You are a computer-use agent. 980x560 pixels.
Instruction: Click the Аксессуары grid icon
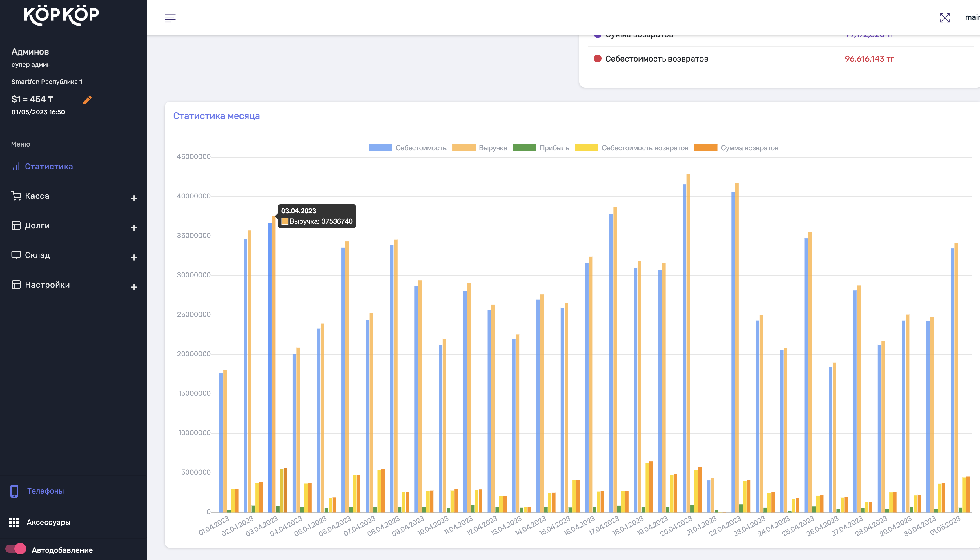click(14, 522)
